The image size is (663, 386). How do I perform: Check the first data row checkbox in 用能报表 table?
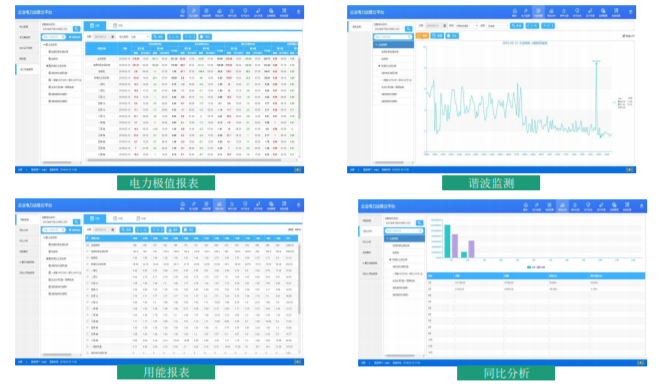[88, 245]
